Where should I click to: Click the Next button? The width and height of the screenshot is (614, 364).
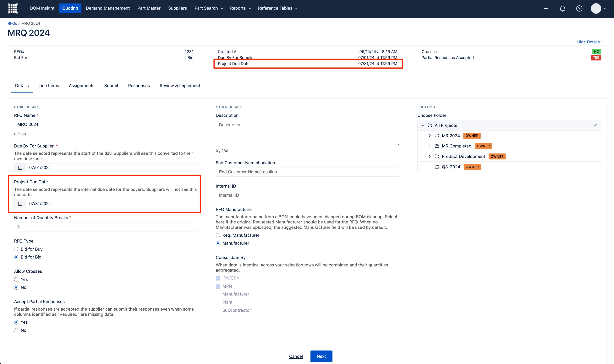[x=321, y=356]
